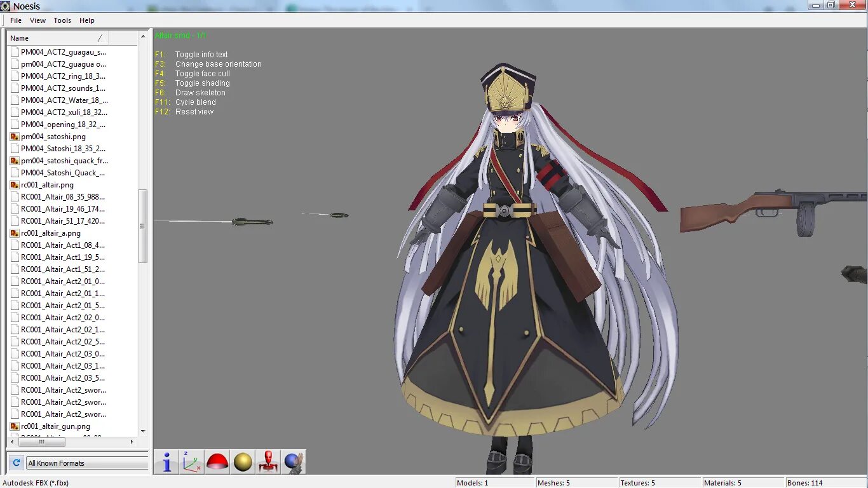Select file RC001_Altair_Act2_01_1...
This screenshot has height=488, width=868.
point(63,294)
